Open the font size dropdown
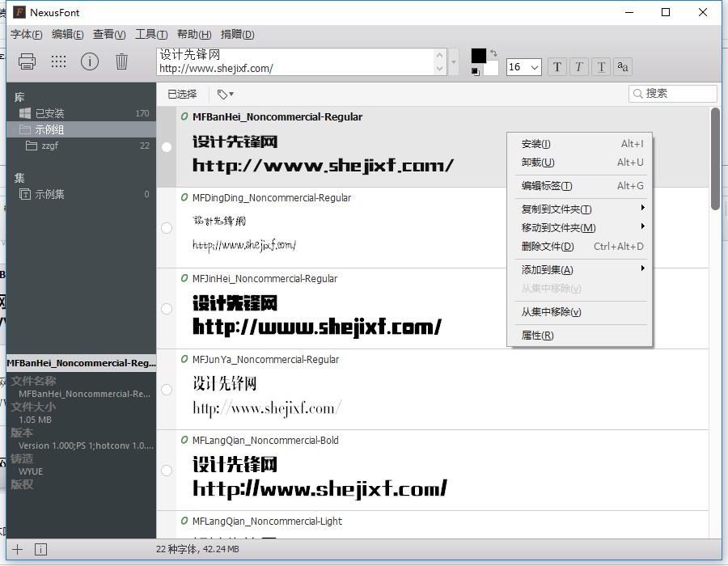Screen dimensions: 728x566 click(534, 68)
